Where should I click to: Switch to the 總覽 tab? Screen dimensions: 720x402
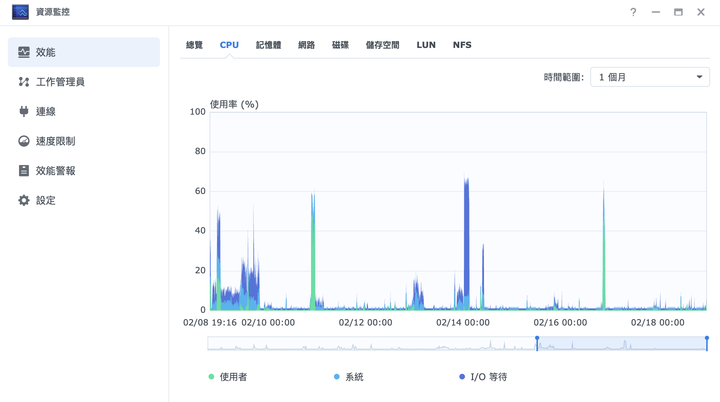click(194, 45)
